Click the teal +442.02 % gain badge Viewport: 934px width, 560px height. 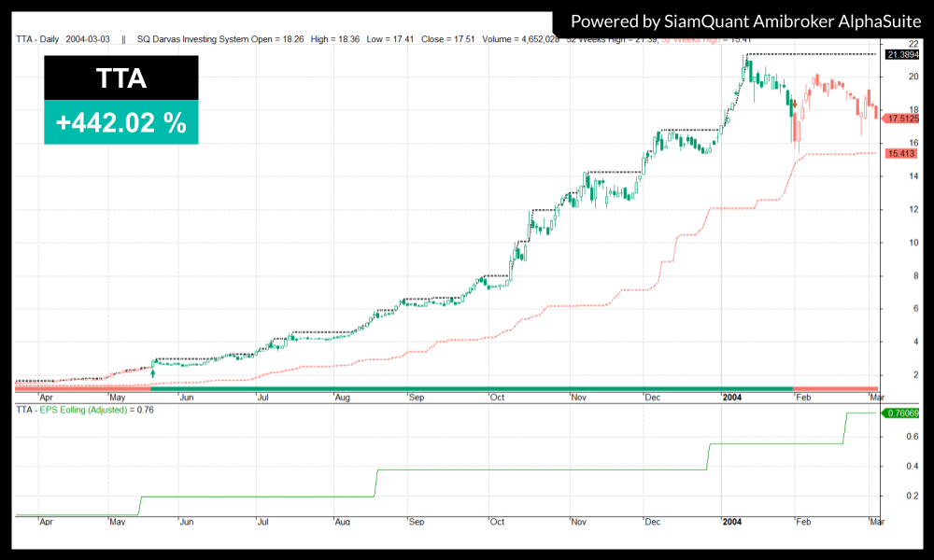tap(121, 122)
